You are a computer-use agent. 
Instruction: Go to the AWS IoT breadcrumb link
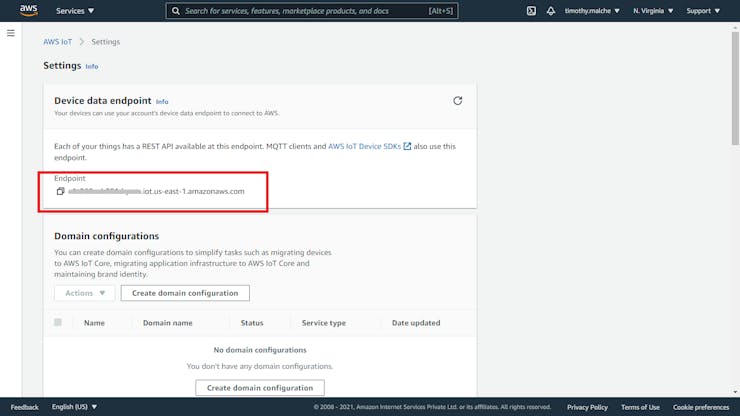coord(58,42)
